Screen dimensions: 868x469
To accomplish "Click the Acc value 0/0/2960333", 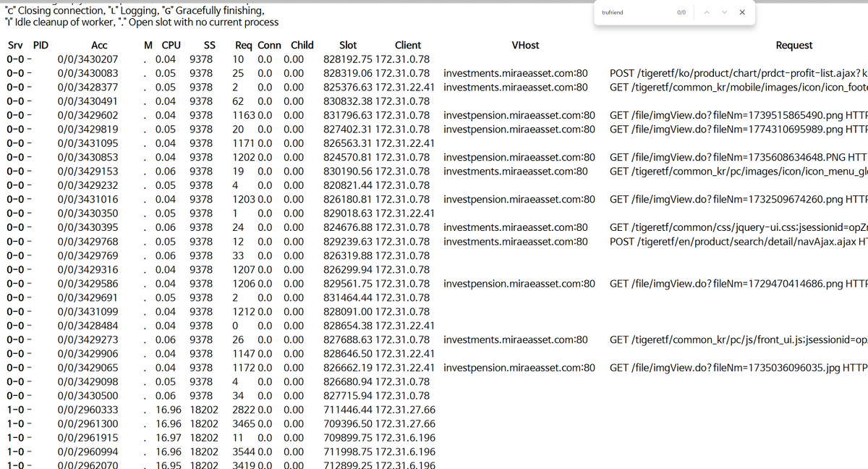I will pyautogui.click(x=88, y=410).
